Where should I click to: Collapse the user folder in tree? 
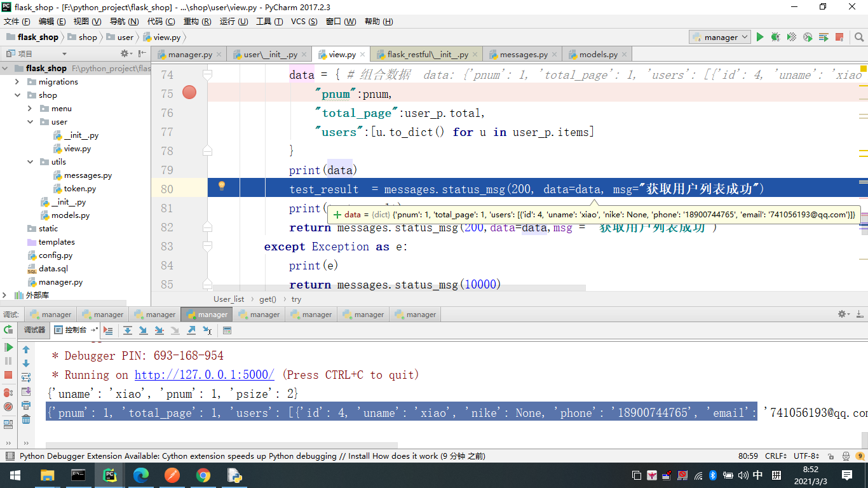click(x=30, y=122)
